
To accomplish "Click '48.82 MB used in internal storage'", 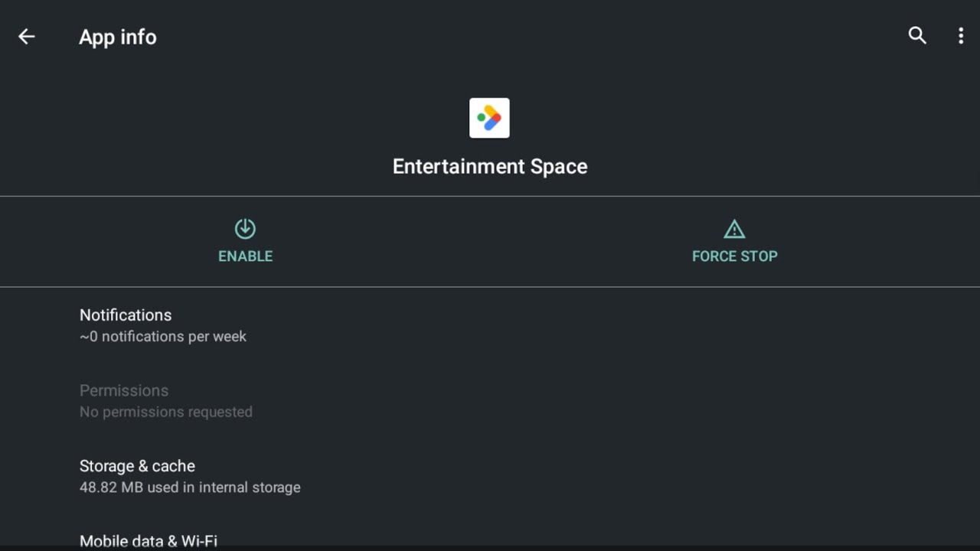I will pyautogui.click(x=190, y=487).
